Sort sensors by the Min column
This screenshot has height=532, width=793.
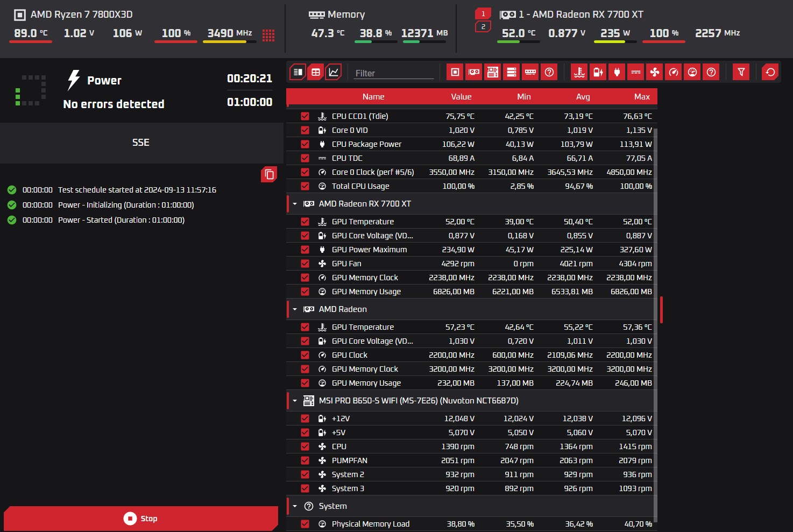(x=524, y=97)
